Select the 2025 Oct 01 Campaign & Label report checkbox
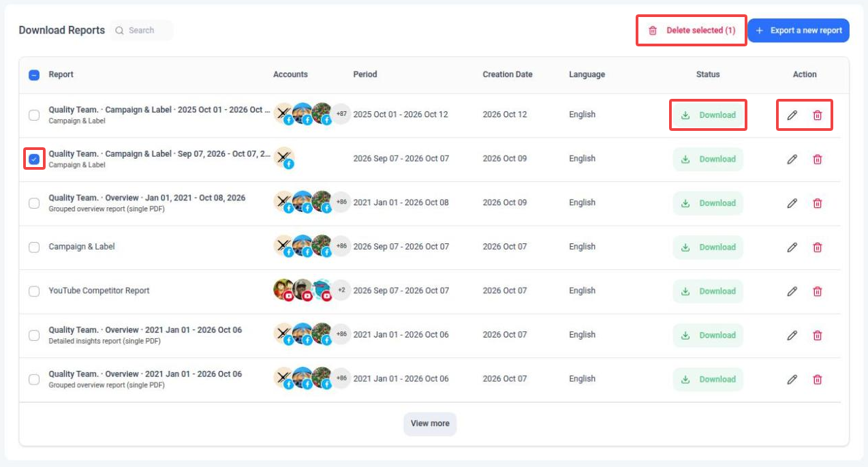 34,115
